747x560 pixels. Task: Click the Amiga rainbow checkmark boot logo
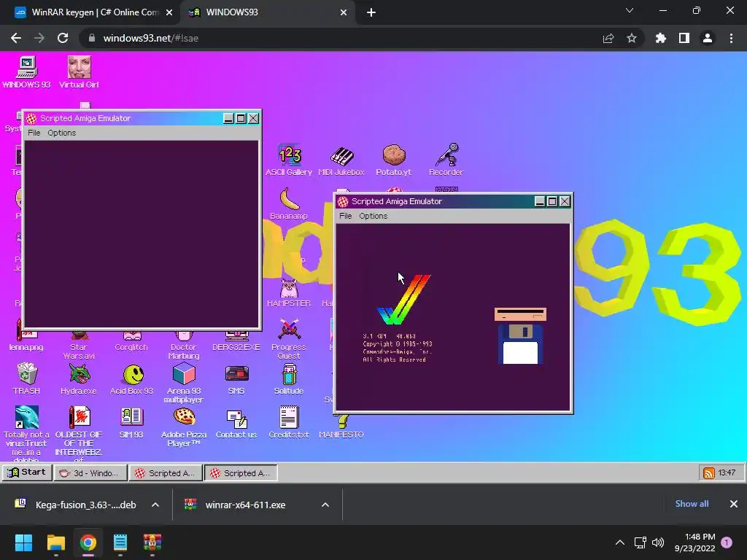(404, 300)
